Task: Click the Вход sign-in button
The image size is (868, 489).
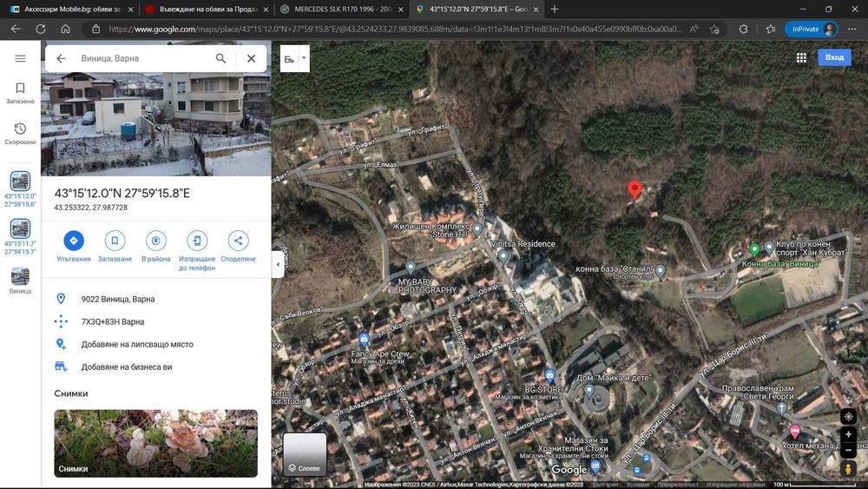Action: [834, 57]
